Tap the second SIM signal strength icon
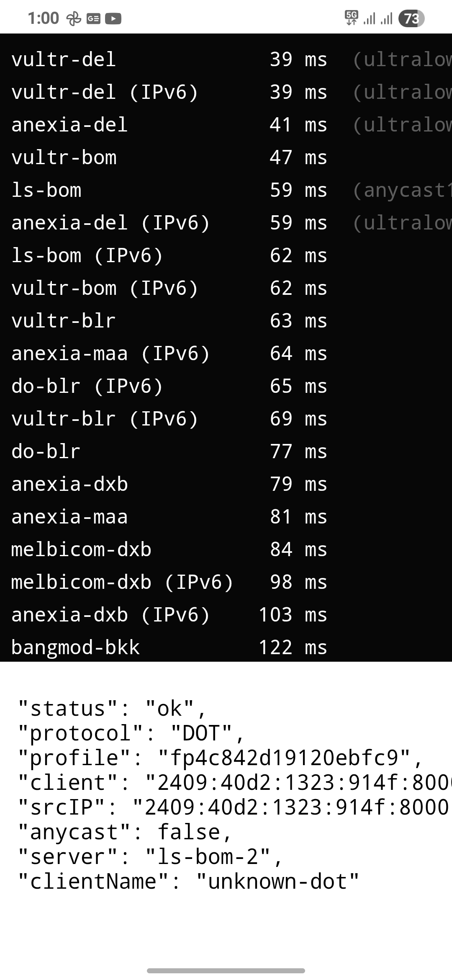This screenshot has width=452, height=980. click(386, 18)
